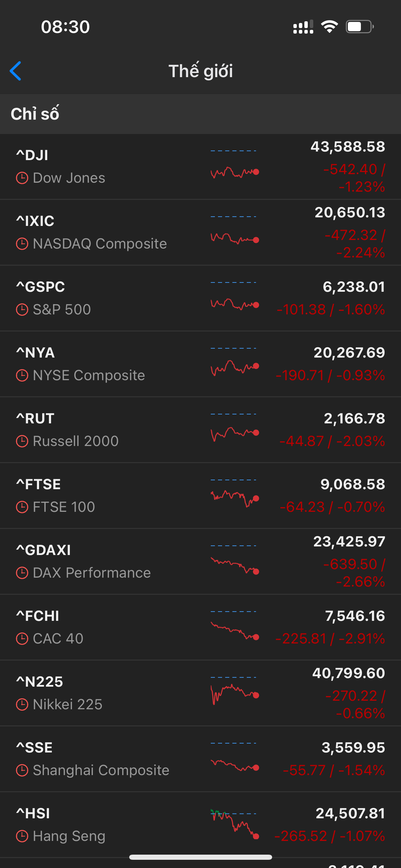401x868 pixels.
Task: Open the ^HSI sparkline chart
Action: coord(234,824)
